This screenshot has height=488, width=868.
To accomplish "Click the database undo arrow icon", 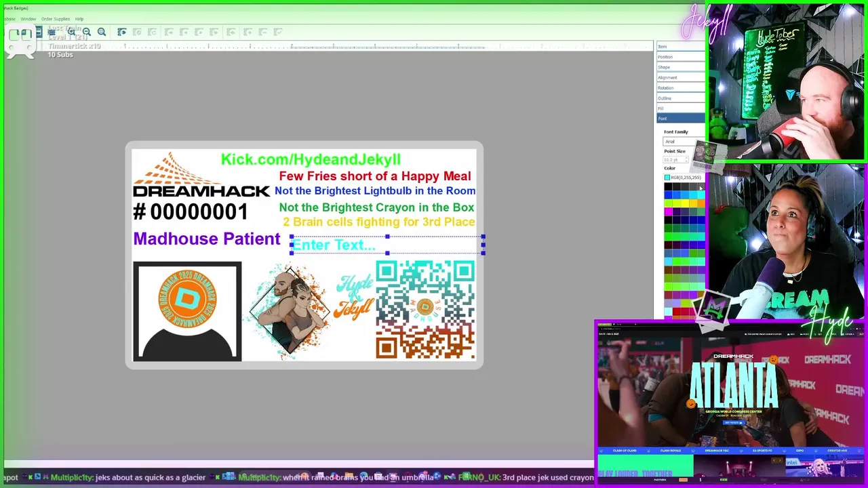I will pos(231,32).
